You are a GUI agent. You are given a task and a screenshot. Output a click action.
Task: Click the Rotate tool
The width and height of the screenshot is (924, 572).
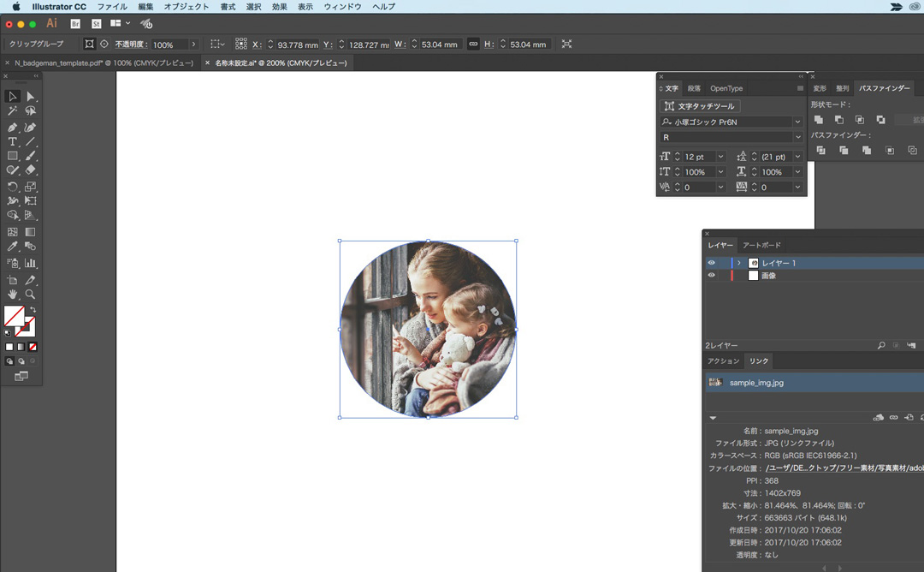click(x=13, y=187)
